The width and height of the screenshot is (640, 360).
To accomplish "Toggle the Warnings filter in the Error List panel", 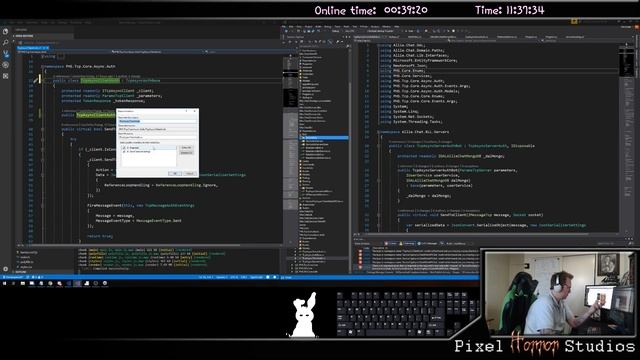I will click(x=408, y=244).
